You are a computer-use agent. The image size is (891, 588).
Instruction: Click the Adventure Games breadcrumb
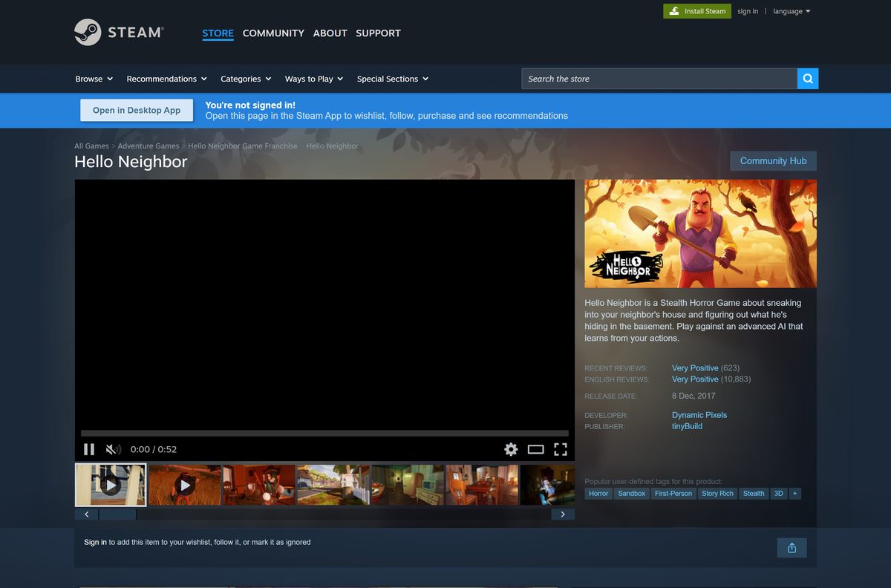[148, 146]
